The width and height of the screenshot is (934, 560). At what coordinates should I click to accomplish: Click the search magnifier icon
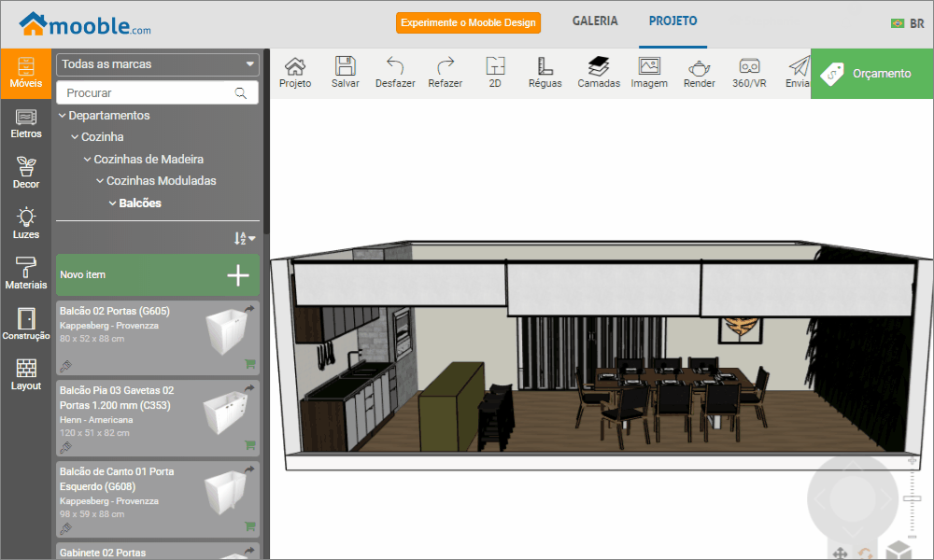tap(241, 92)
